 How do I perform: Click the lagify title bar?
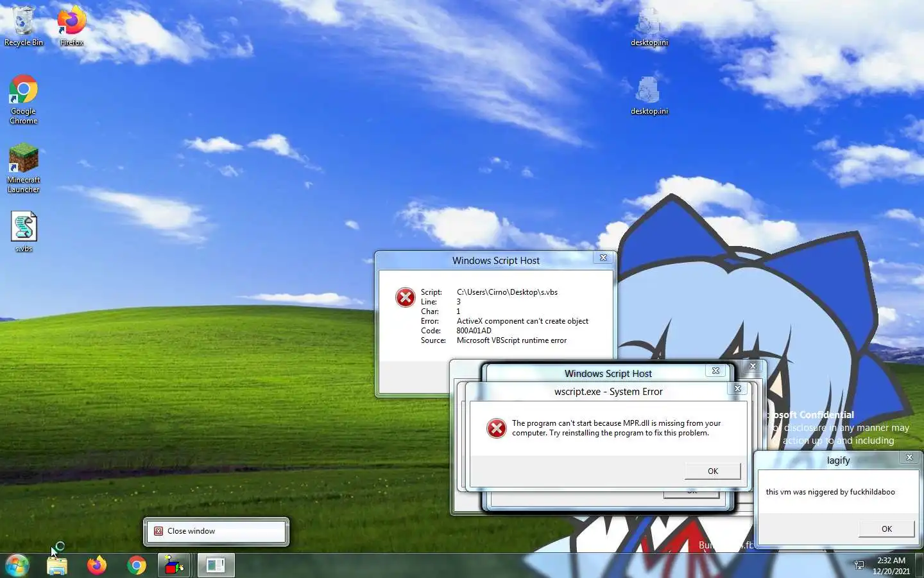pyautogui.click(x=838, y=460)
